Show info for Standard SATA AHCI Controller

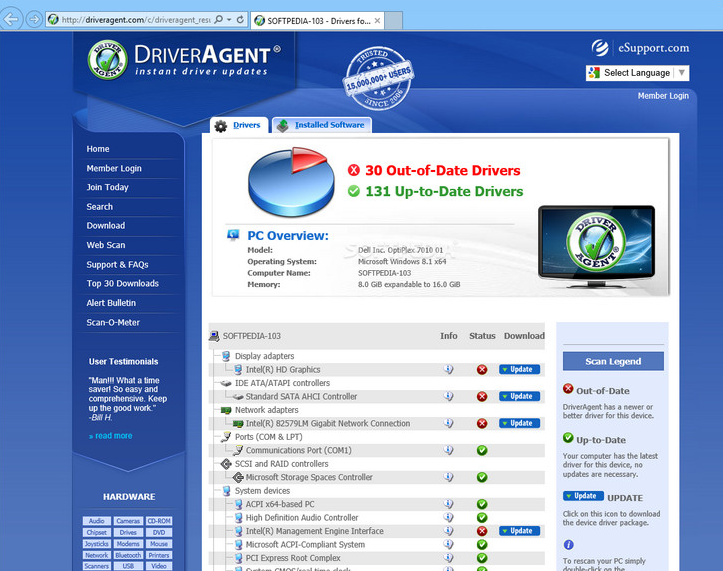(449, 396)
